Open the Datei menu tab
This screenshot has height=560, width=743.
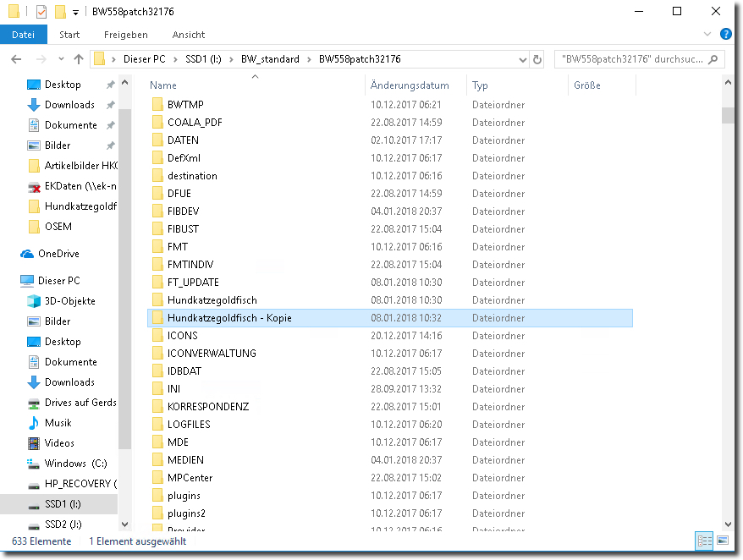click(24, 35)
